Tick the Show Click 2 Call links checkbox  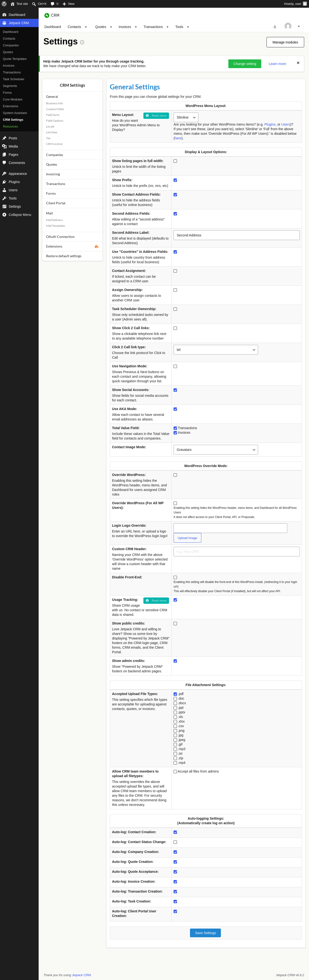(175, 328)
